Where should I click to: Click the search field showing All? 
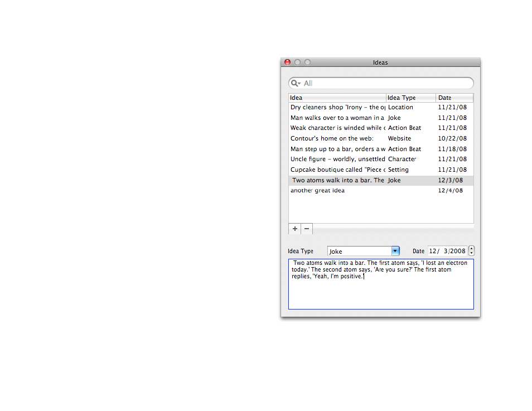pyautogui.click(x=381, y=83)
